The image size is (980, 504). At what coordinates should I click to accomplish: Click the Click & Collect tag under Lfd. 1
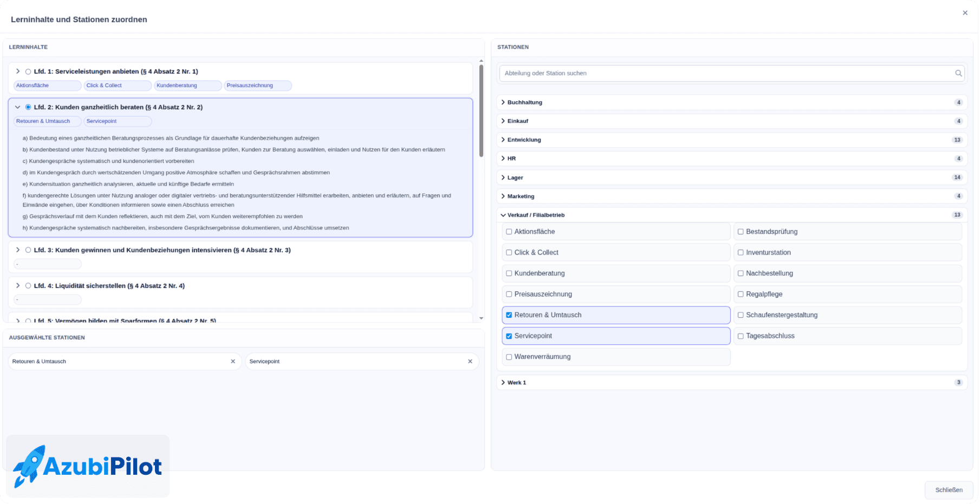tap(118, 86)
